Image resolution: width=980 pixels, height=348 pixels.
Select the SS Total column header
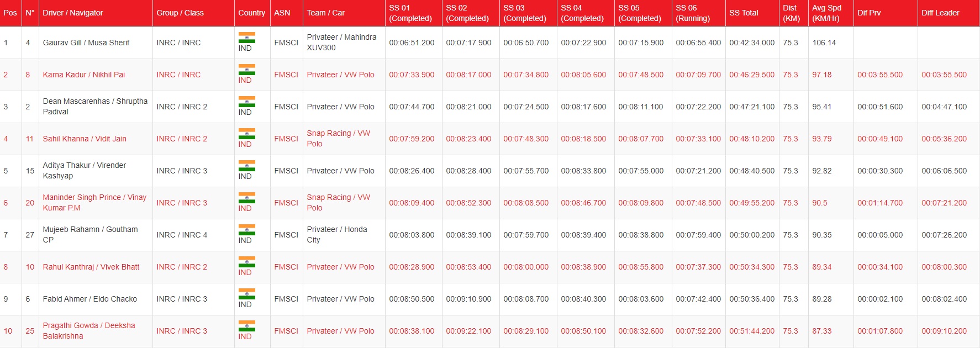click(x=744, y=13)
